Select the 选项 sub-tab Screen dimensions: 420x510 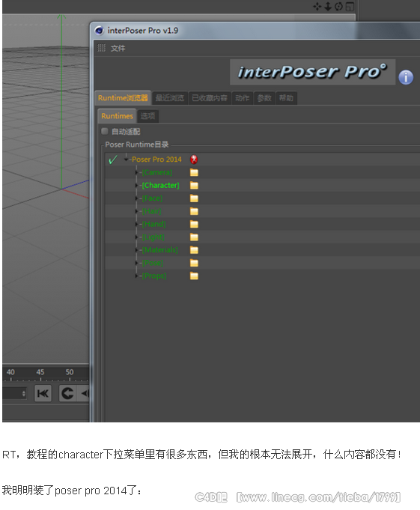tap(148, 116)
